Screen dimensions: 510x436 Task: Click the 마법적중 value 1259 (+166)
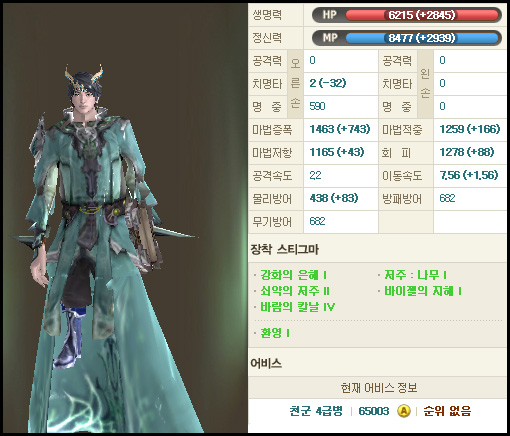click(470, 129)
